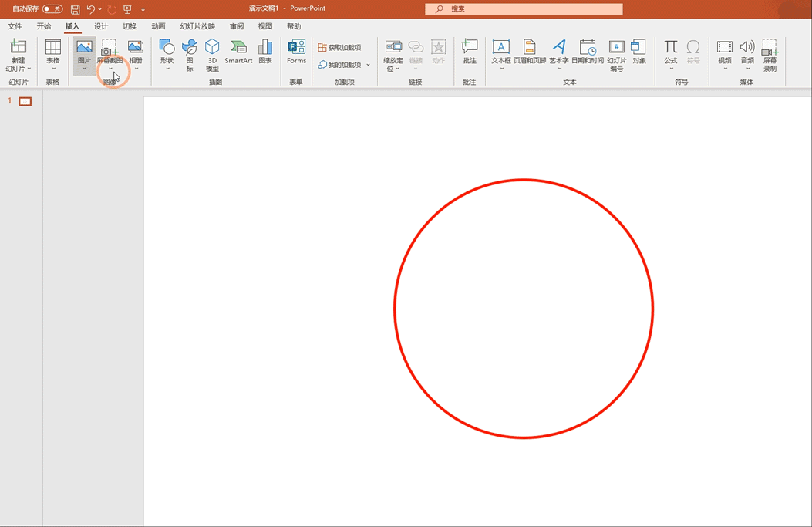Insert 日期和时间 date and time
This screenshot has height=527, width=812.
(588, 52)
